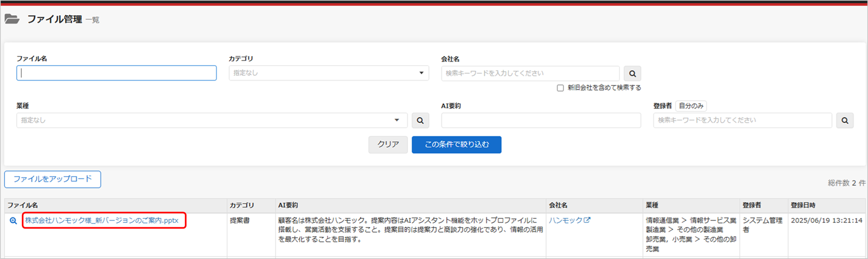Click the folder icon beside ファイル管理
The width and height of the screenshot is (868, 259).
pos(12,19)
